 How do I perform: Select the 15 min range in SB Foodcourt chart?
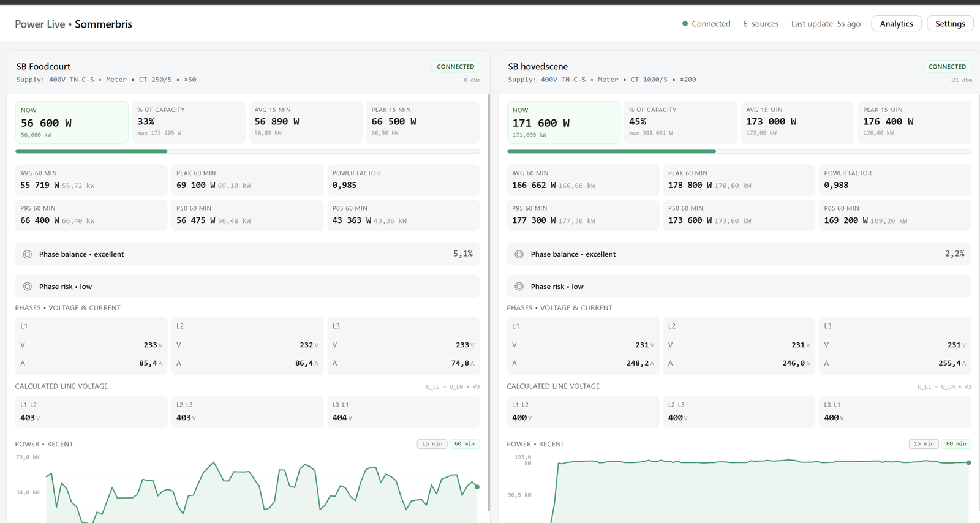click(432, 444)
